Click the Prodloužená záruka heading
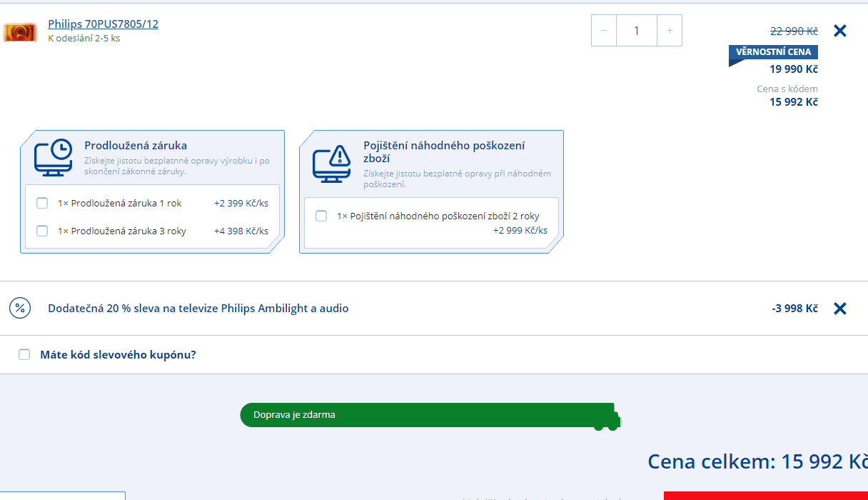 [x=136, y=145]
